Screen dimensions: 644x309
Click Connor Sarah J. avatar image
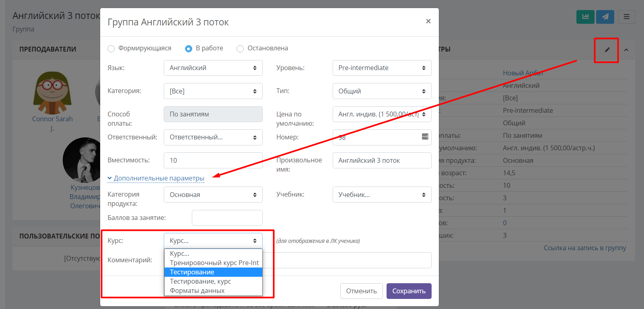(x=52, y=93)
